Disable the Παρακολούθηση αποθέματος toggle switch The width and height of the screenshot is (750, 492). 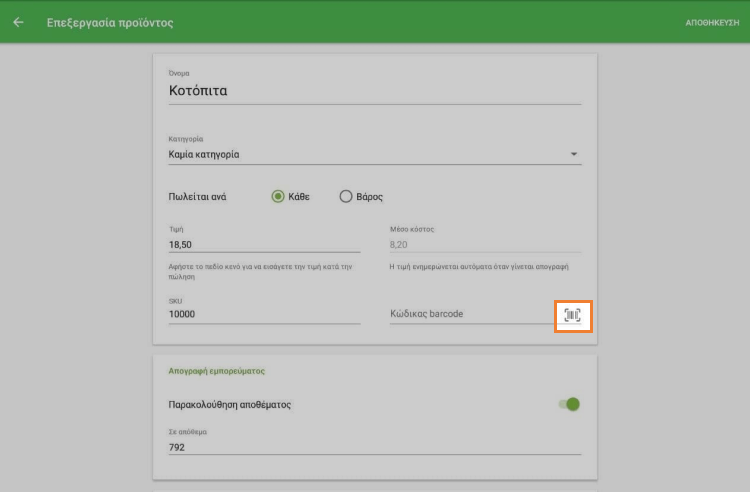coord(570,404)
